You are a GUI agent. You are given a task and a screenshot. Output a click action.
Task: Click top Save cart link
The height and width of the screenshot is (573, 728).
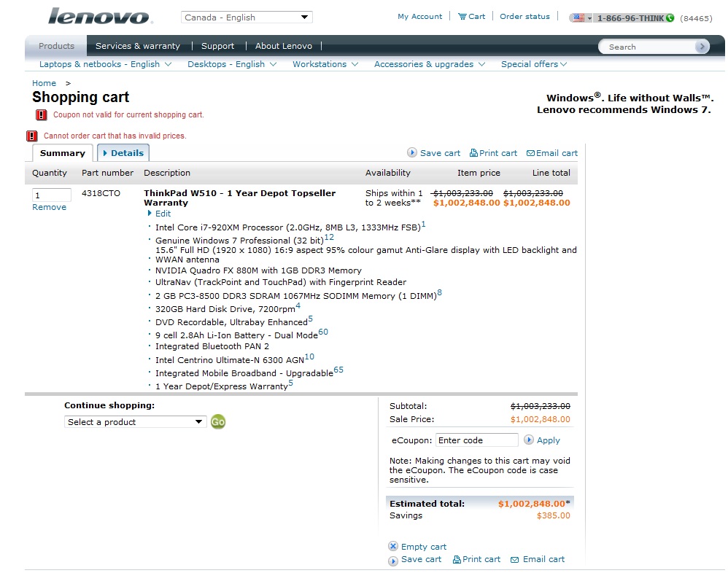coord(433,152)
